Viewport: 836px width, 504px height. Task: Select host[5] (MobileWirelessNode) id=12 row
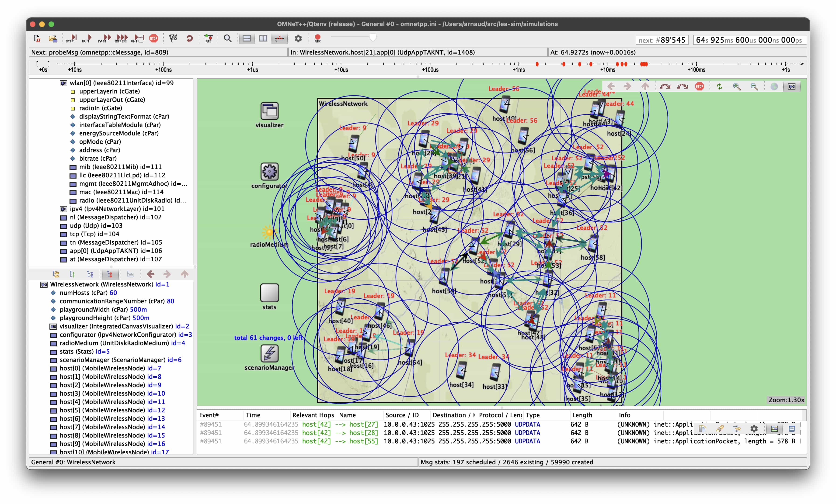click(107, 410)
